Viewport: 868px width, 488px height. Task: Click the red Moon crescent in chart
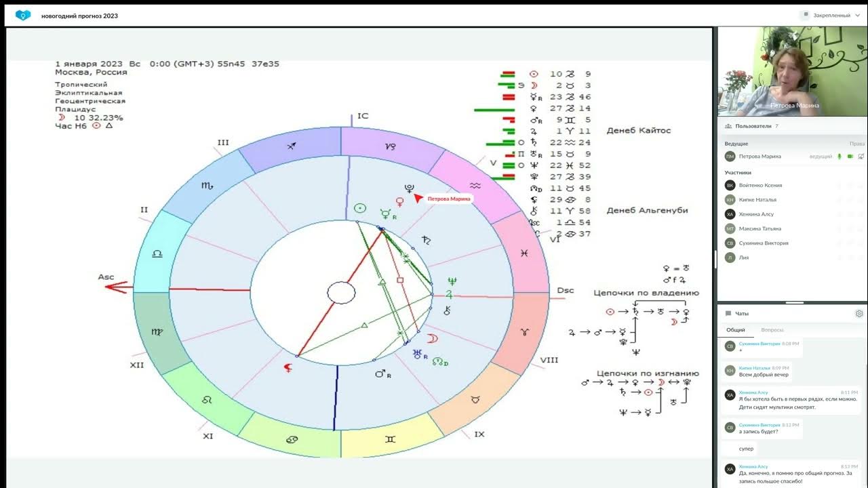coord(432,338)
